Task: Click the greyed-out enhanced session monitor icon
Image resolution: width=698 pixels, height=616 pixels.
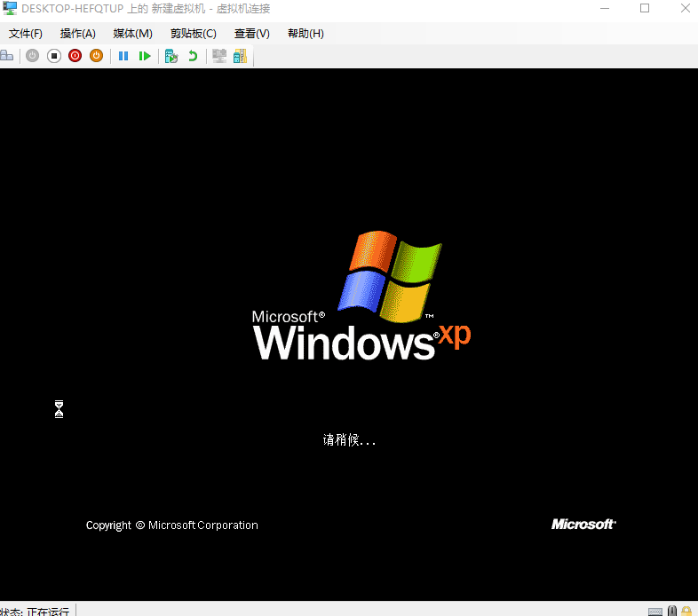Action: 219,56
